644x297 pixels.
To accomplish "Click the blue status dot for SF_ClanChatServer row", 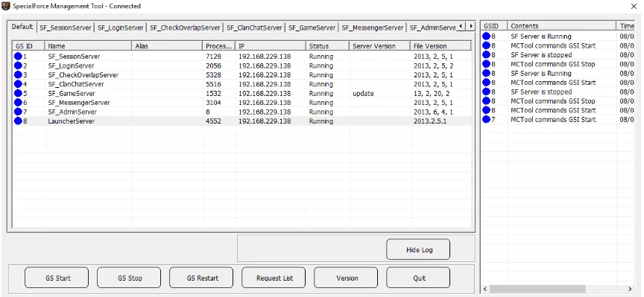I will click(x=18, y=84).
